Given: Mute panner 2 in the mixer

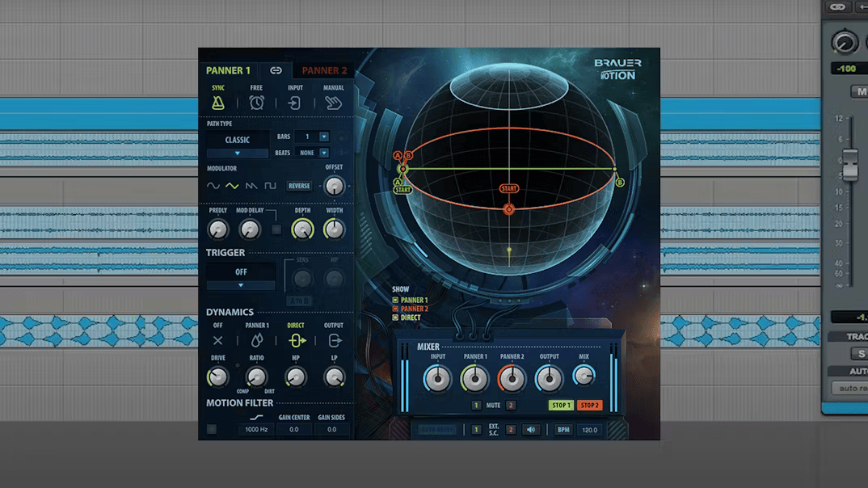Looking at the screenshot, I should pos(511,406).
